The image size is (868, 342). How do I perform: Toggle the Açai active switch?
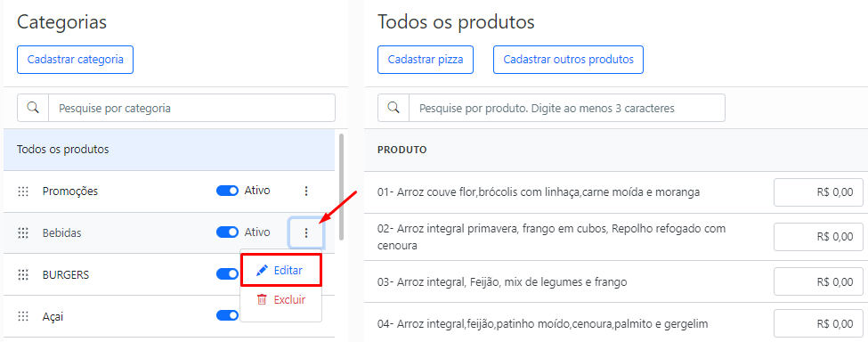click(x=227, y=316)
